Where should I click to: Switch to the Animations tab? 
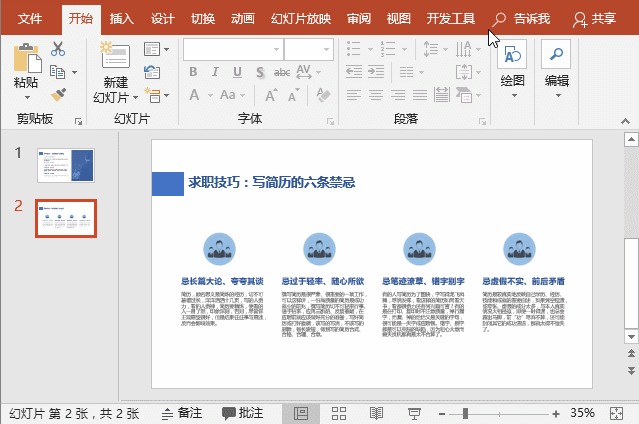242,18
